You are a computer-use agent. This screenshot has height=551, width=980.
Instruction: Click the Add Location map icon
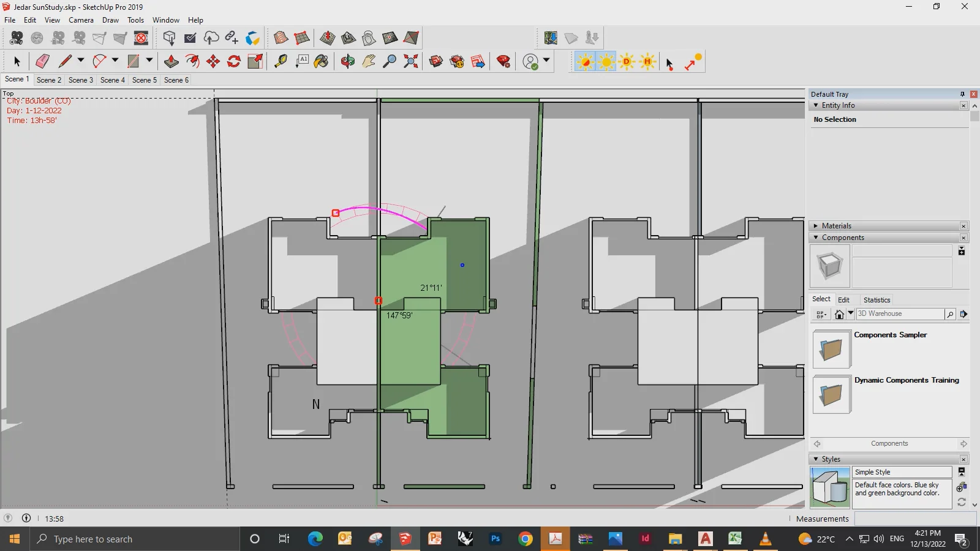click(x=551, y=38)
